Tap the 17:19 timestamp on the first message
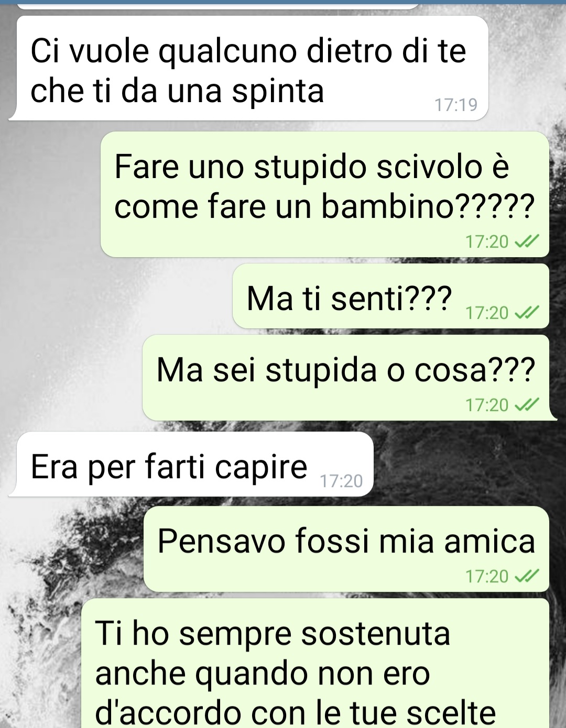The width and height of the screenshot is (566, 728). tap(456, 105)
